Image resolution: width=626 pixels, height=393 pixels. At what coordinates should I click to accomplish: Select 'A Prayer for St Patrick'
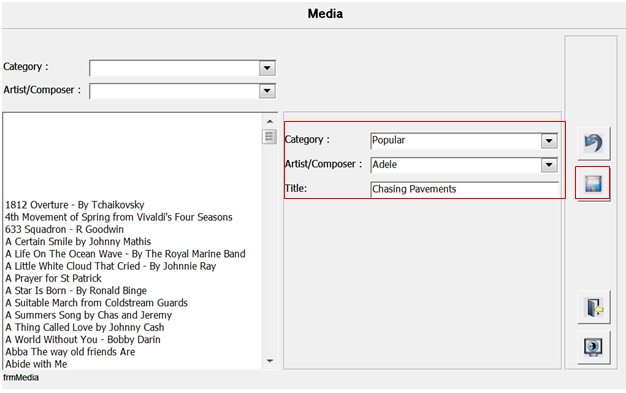53,278
